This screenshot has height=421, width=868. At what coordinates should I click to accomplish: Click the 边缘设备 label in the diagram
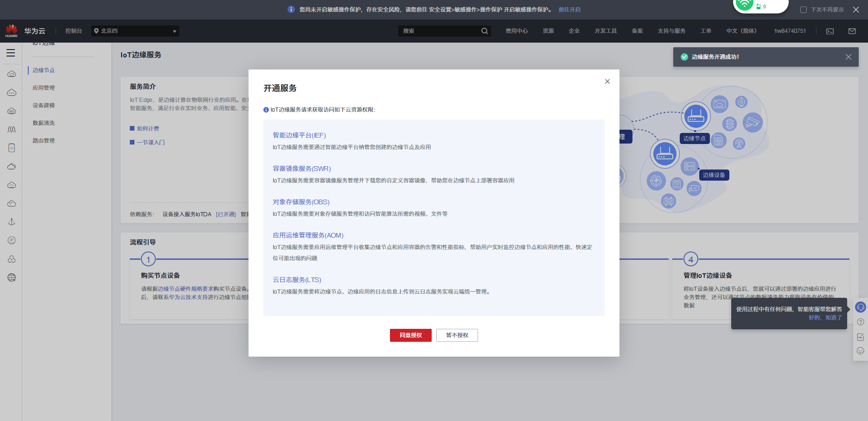[714, 175]
